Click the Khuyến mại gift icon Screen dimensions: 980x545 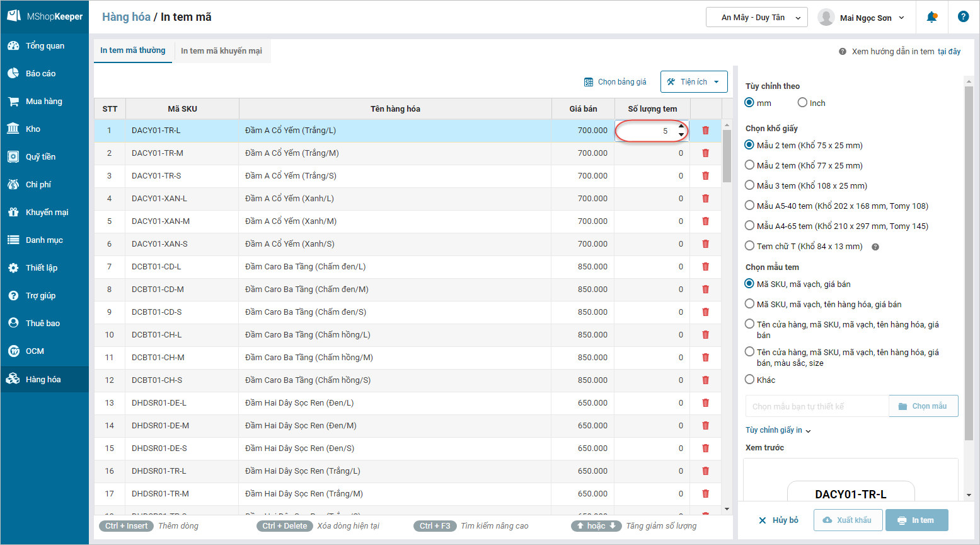point(13,212)
